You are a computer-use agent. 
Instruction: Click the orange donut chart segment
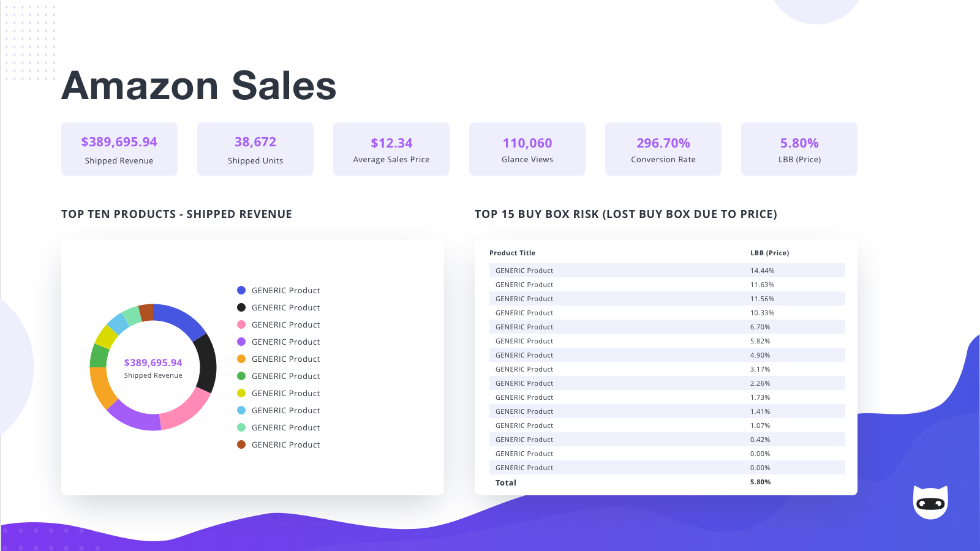(x=102, y=387)
